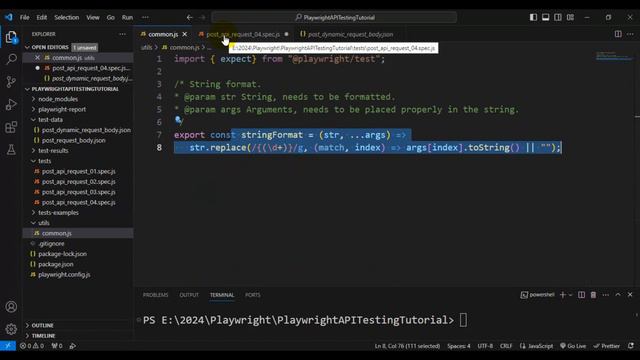Viewport: 640px width, 360px height.
Task: Open the Selection menu
Action: click(67, 18)
